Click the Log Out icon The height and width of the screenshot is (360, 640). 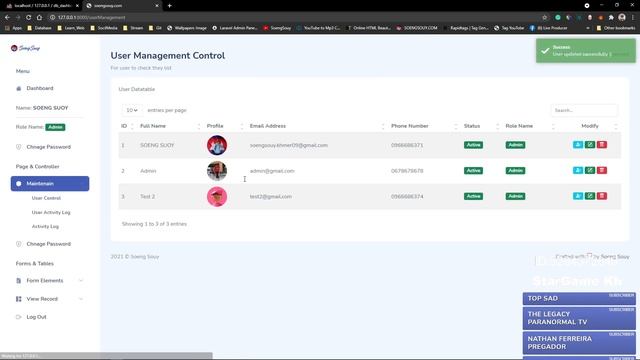pyautogui.click(x=18, y=317)
